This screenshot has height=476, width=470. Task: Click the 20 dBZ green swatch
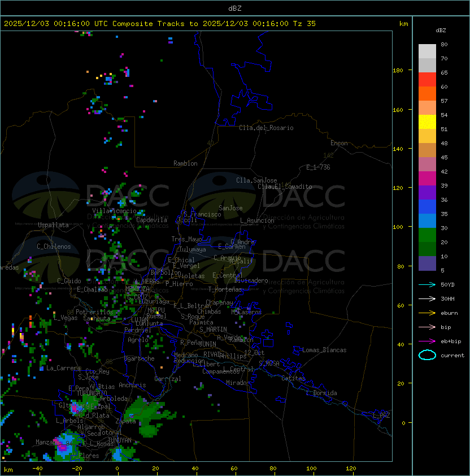[427, 249]
